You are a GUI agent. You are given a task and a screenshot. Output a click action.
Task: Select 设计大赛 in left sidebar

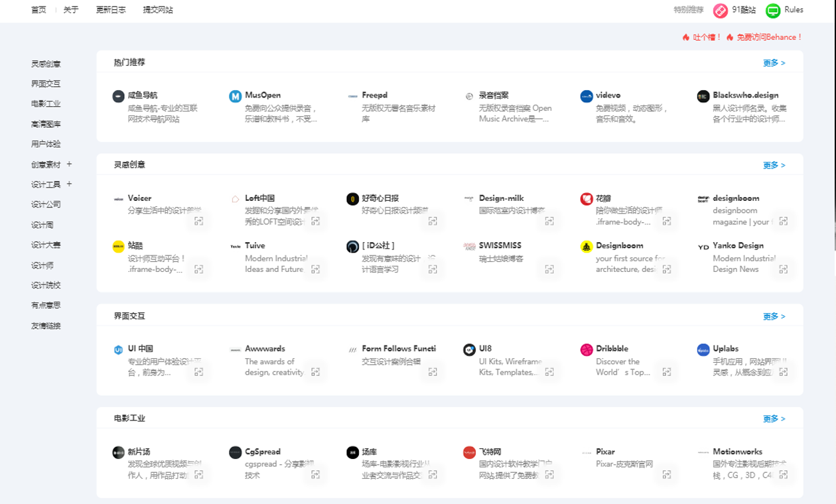pyautogui.click(x=46, y=245)
